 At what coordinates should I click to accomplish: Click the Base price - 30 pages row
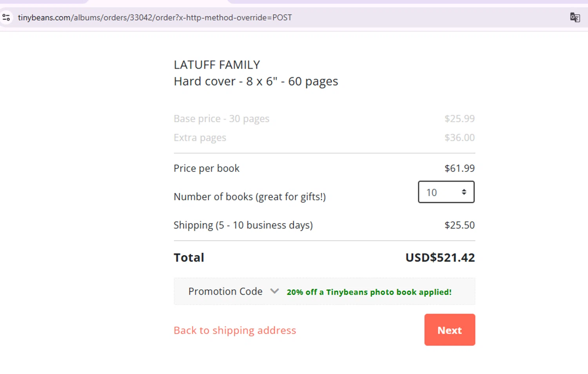pyautogui.click(x=324, y=119)
